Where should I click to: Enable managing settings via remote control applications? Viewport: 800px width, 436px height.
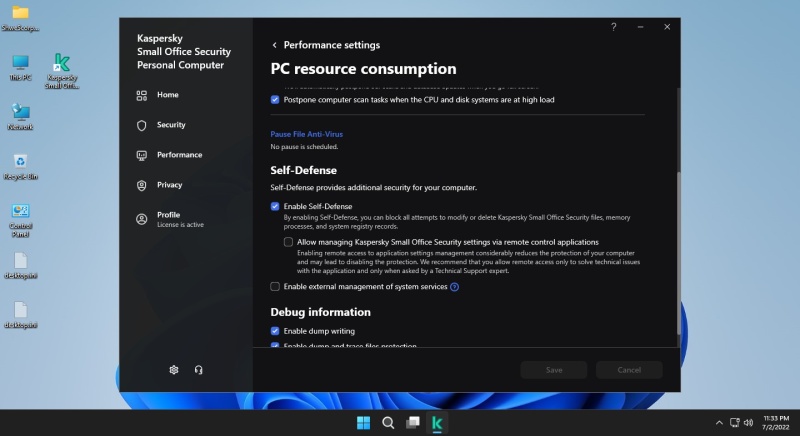(288, 242)
